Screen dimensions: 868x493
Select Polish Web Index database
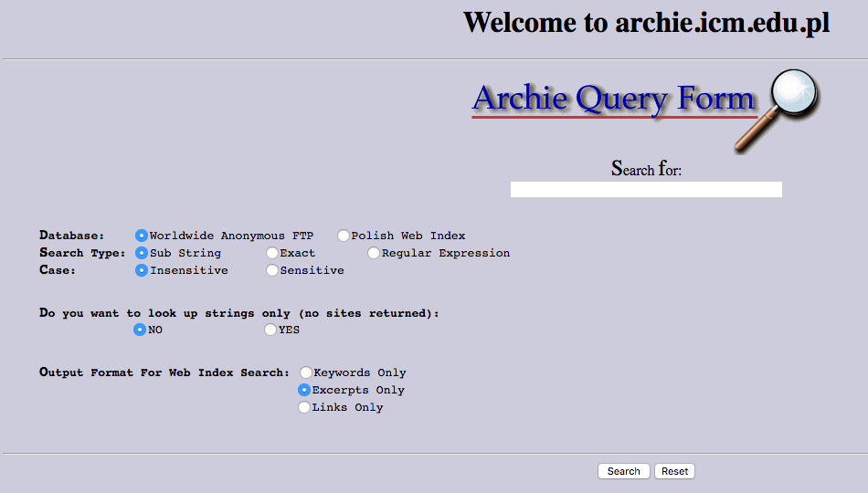tap(344, 236)
